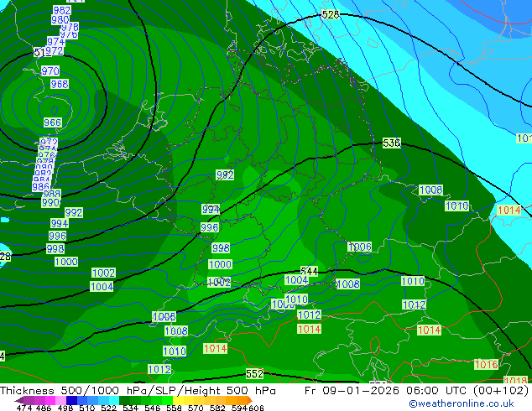Click the cyan swatch beside 522 in the legend
The height and width of the screenshot is (411, 532).
tap(114, 400)
